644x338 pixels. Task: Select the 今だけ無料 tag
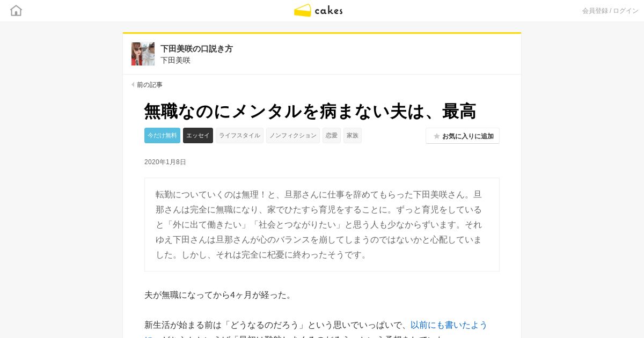[162, 135]
